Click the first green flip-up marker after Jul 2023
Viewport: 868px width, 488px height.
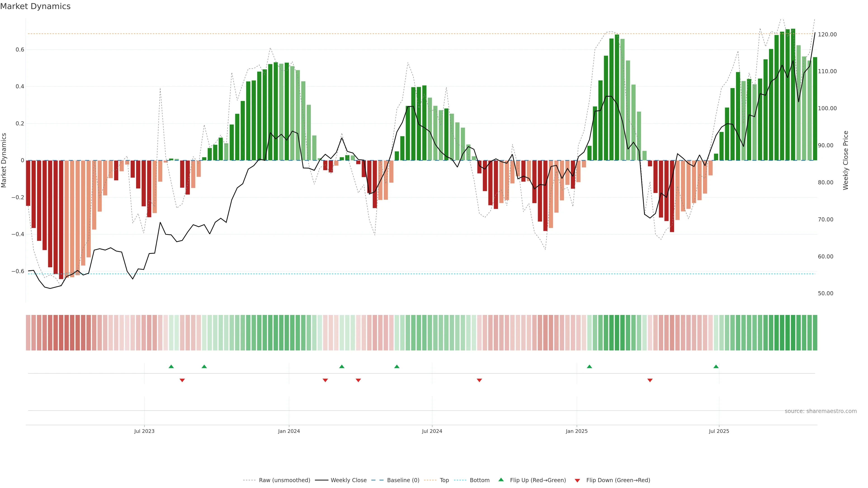[171, 366]
